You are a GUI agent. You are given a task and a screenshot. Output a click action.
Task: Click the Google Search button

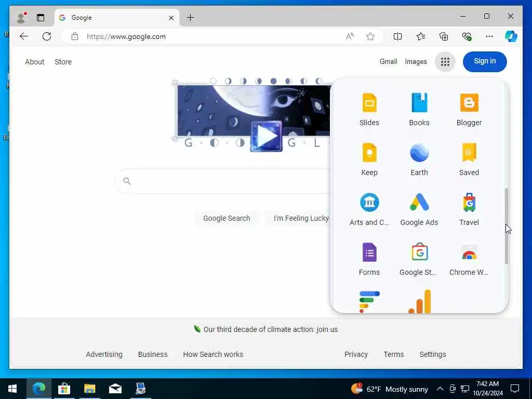[227, 218]
